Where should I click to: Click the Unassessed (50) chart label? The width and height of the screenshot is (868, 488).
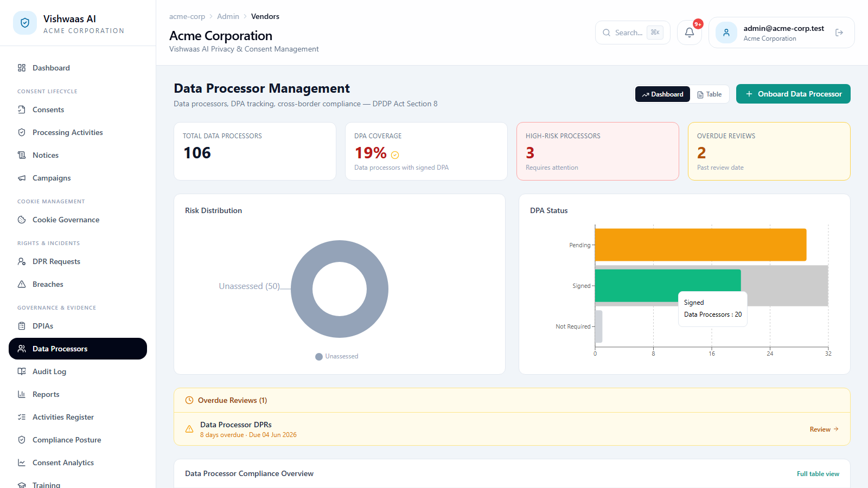pyautogui.click(x=249, y=286)
